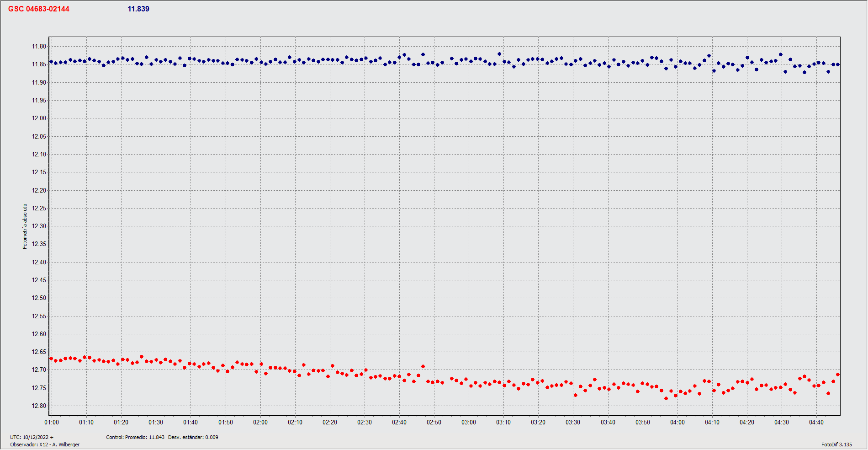The width and height of the screenshot is (868, 450).
Task: Click the 12.00 magnitude axis label
Action: (x=39, y=118)
